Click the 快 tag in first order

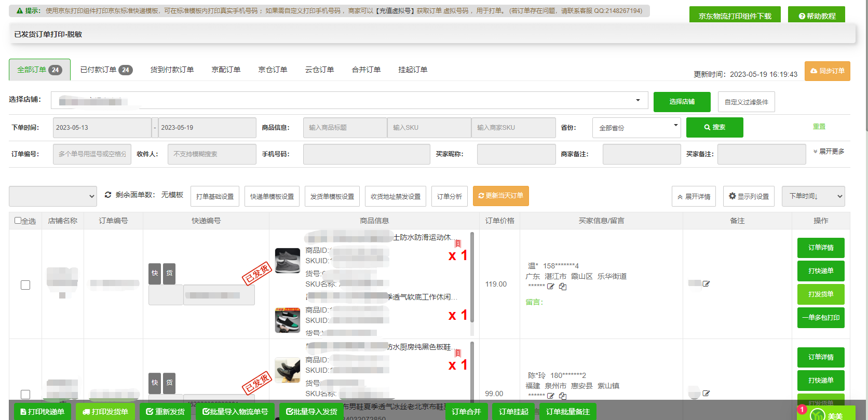[x=155, y=273]
